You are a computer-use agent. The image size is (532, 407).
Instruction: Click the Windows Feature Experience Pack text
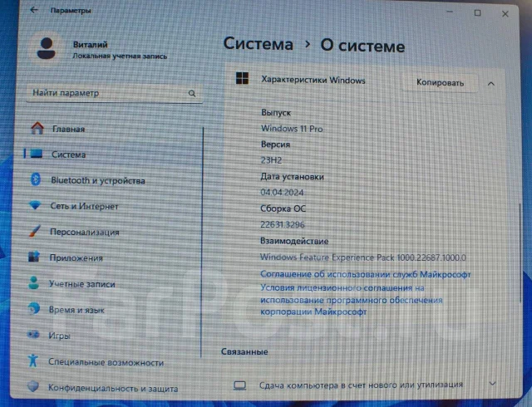coord(362,257)
